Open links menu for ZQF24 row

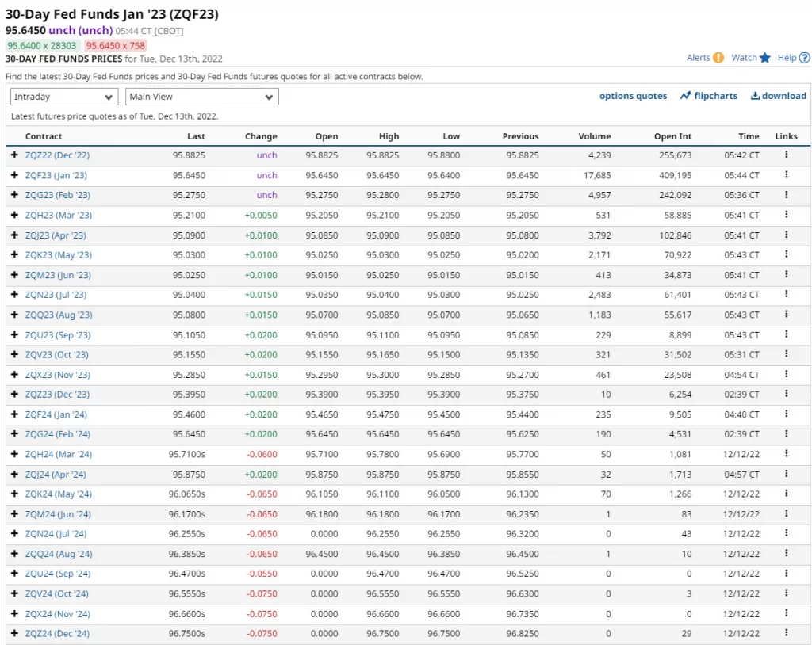tap(786, 414)
